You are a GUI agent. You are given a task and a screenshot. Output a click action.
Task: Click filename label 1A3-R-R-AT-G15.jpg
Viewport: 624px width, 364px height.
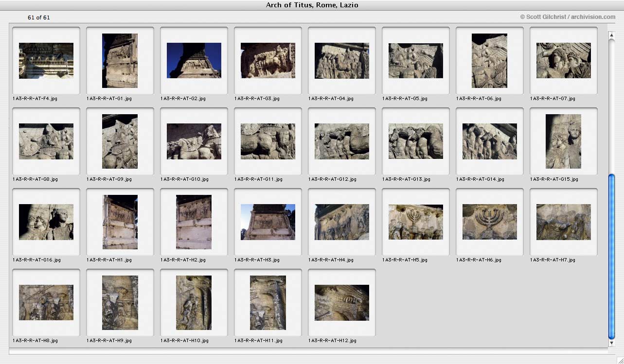point(554,179)
